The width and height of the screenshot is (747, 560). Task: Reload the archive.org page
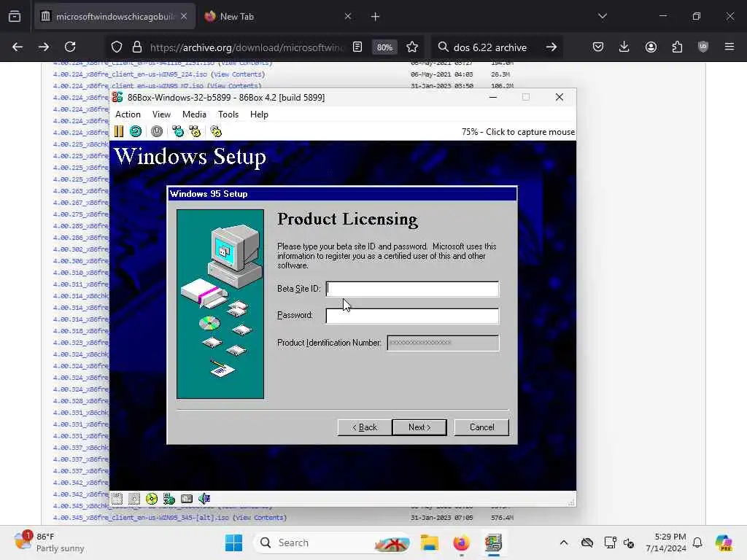point(70,47)
